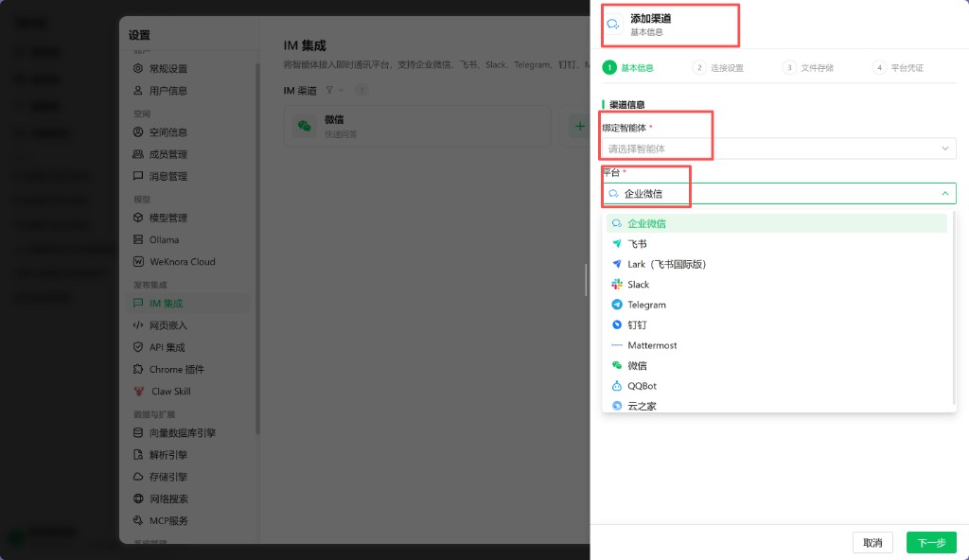Go to step 4 平台凭证
The width and height of the screenshot is (969, 560).
(898, 68)
